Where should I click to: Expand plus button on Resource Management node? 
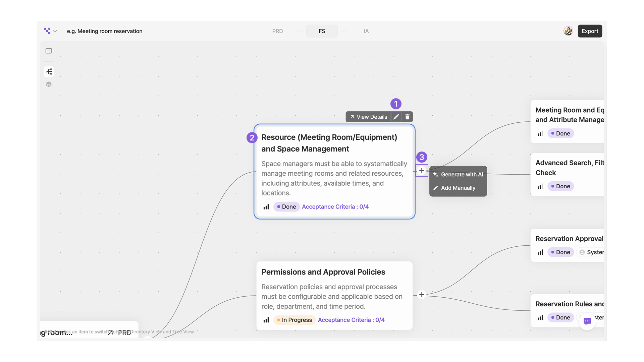422,170
